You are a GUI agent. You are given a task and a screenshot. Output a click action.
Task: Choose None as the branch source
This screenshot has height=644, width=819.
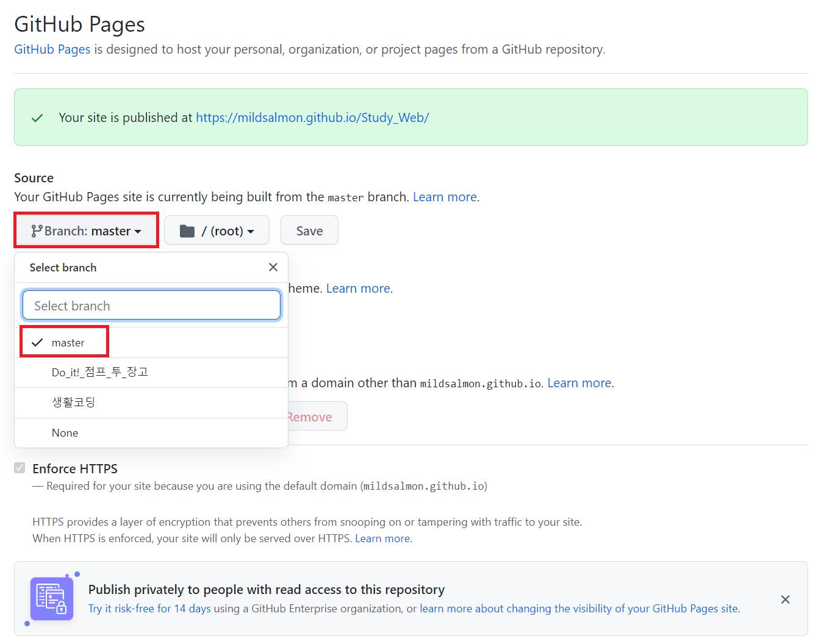coord(65,433)
